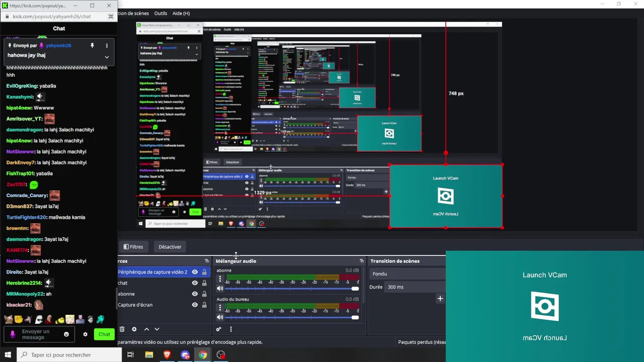
Task: Open the Aide (H) menu
Action: 181,14
